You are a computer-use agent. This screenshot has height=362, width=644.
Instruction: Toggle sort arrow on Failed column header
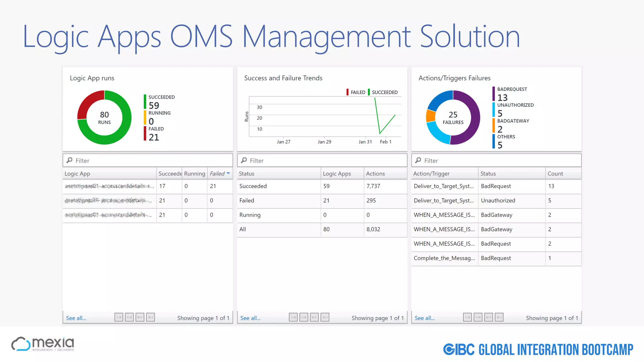228,173
